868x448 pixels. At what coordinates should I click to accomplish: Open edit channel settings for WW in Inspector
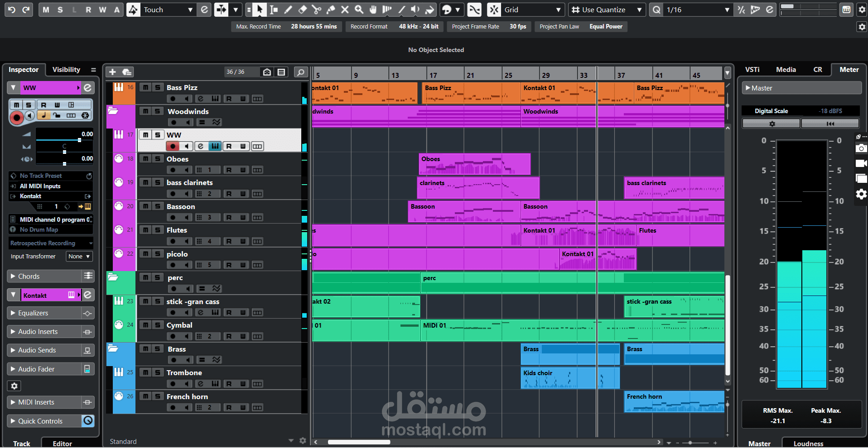coord(87,88)
